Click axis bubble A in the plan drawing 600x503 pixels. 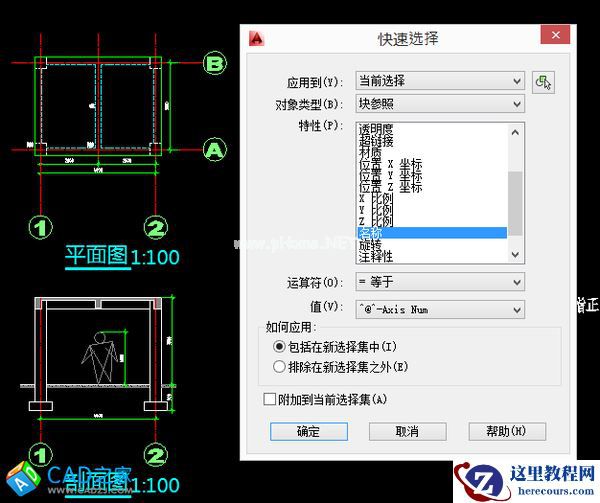(x=215, y=150)
